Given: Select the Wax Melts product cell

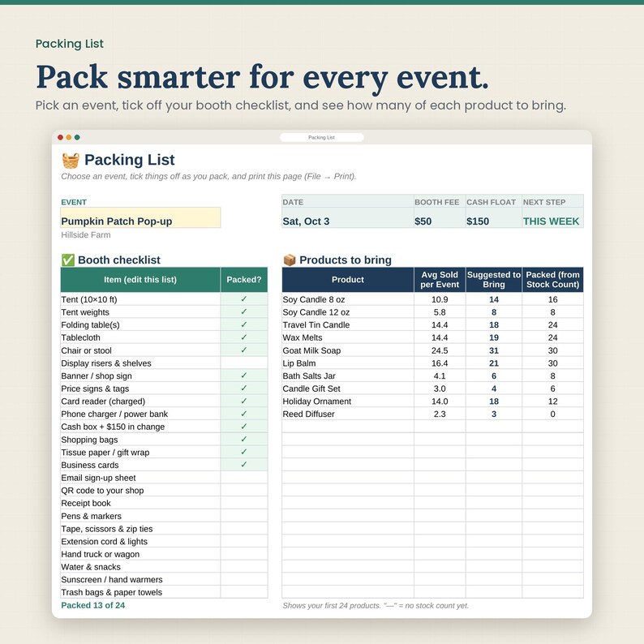Looking at the screenshot, I should coord(348,337).
